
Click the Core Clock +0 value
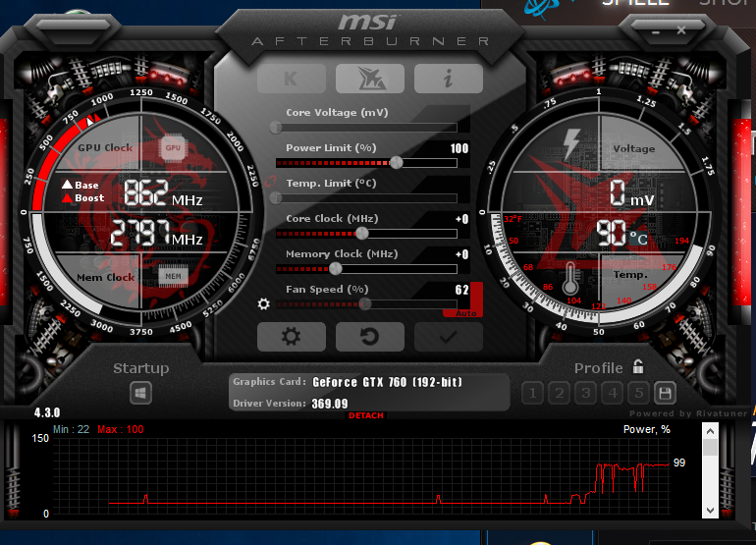(x=461, y=219)
